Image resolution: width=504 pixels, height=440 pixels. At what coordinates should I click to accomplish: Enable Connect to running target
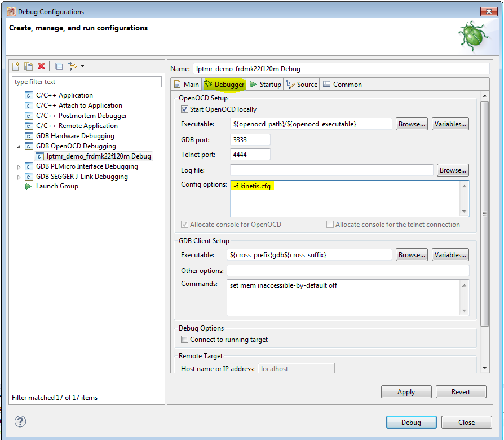(x=184, y=339)
